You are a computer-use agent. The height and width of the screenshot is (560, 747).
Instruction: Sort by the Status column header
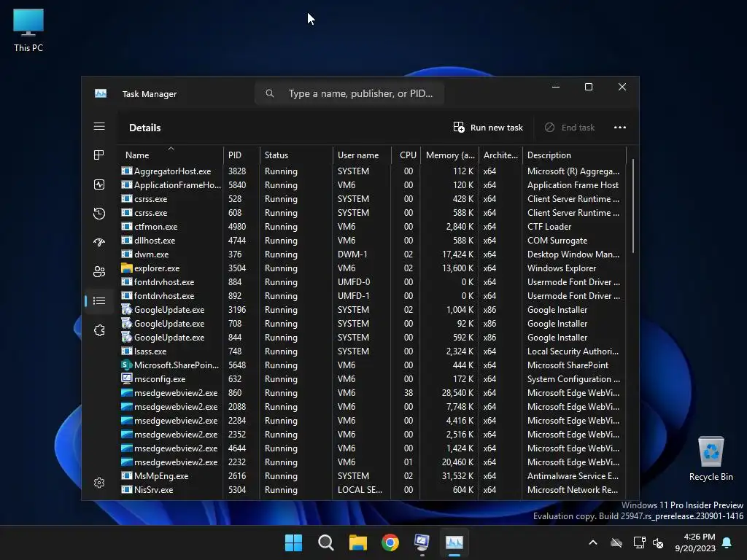[x=296, y=155]
